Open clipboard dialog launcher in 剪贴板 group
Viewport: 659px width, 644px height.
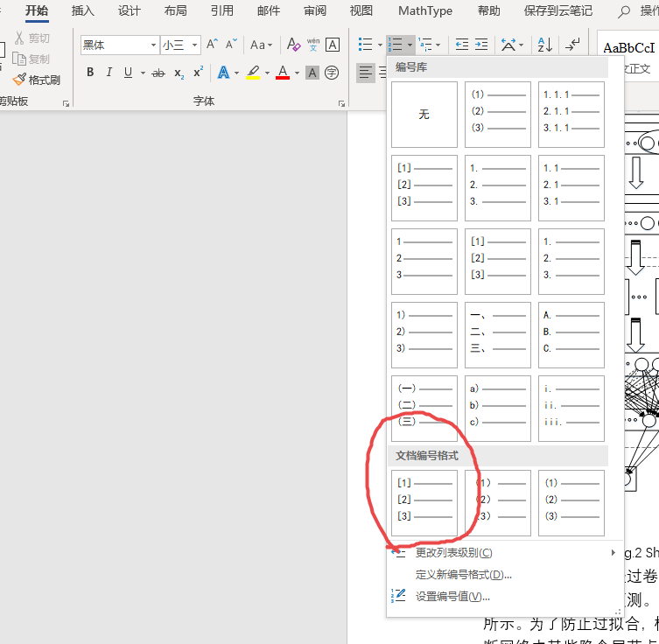coord(66,103)
